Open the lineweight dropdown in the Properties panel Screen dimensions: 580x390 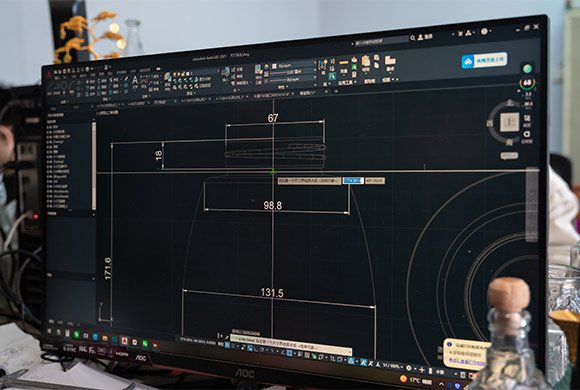tap(293, 72)
